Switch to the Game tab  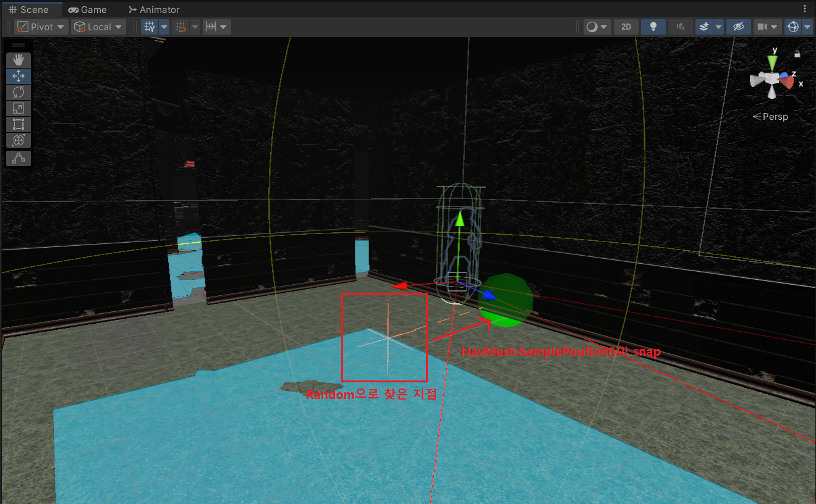pos(87,10)
